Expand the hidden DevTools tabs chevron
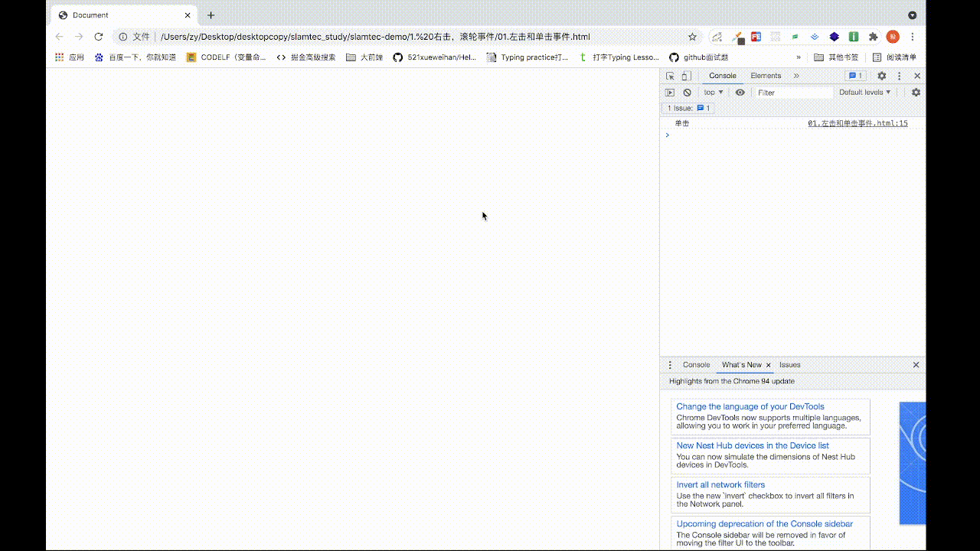 pos(796,76)
